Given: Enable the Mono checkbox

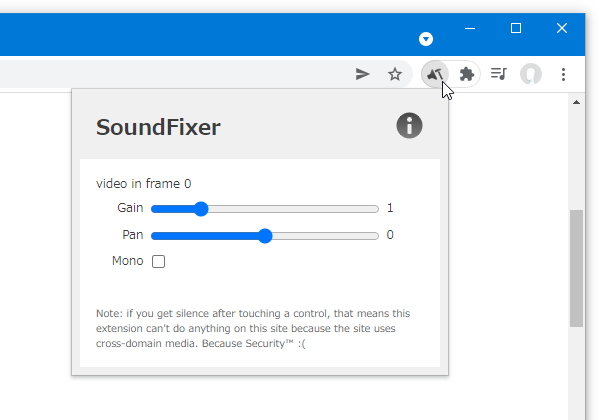Looking at the screenshot, I should [158, 262].
